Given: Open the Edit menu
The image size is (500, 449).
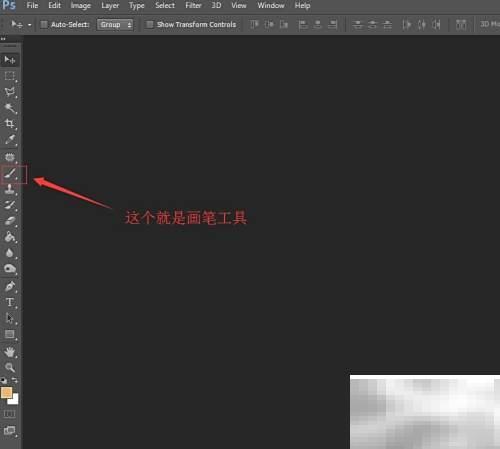Looking at the screenshot, I should click(x=54, y=6).
